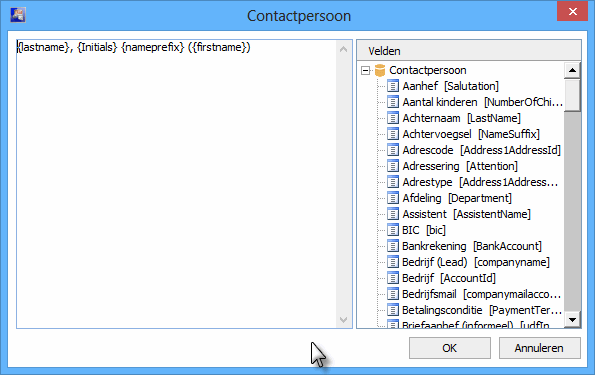Viewport: 595px width, 375px height.
Task: Click the field icon beside Adrescode
Action: (393, 150)
